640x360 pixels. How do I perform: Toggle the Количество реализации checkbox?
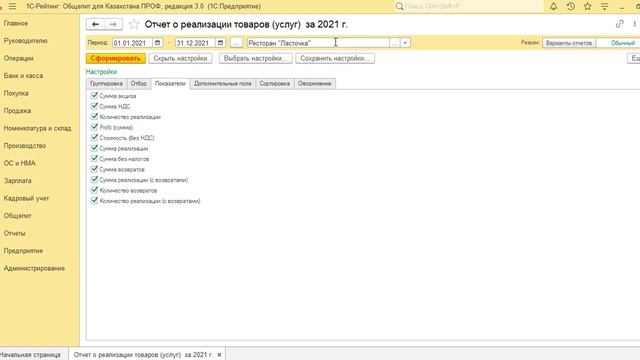point(94,116)
